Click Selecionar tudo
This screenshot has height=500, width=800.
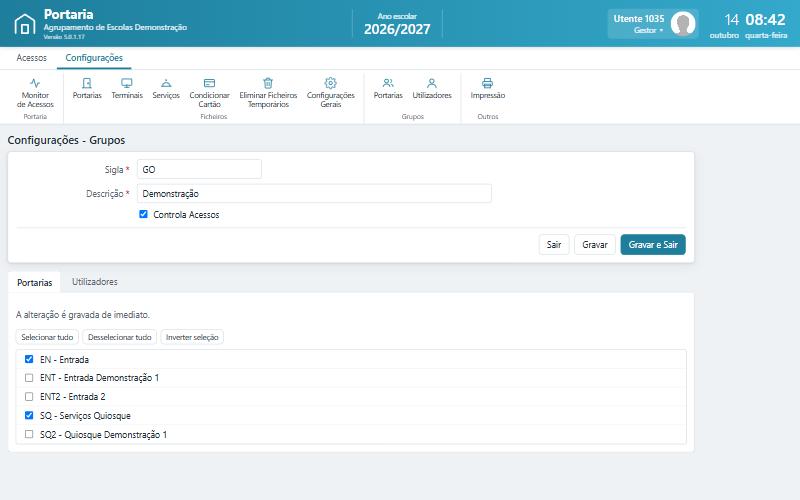click(47, 337)
